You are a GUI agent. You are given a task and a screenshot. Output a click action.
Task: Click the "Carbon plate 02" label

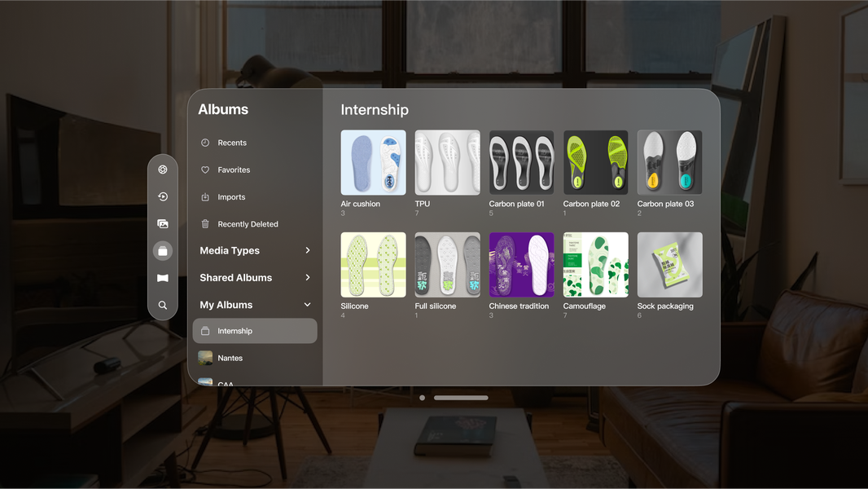(591, 204)
